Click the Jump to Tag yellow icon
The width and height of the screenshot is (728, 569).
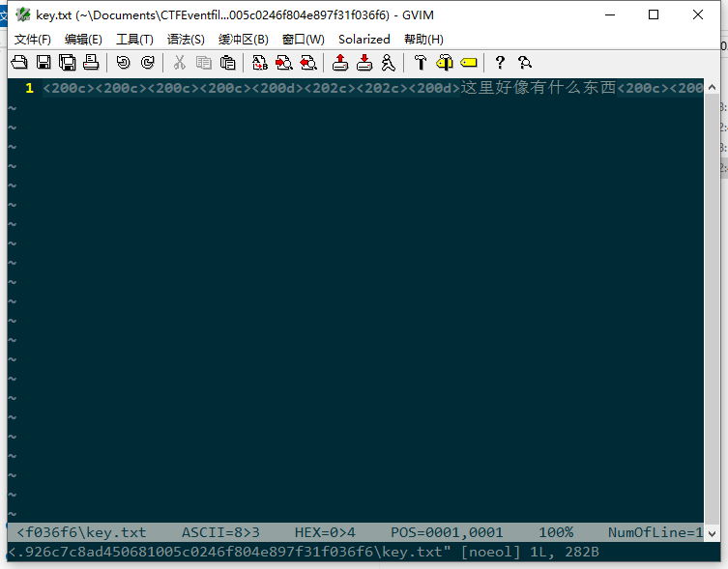point(469,62)
